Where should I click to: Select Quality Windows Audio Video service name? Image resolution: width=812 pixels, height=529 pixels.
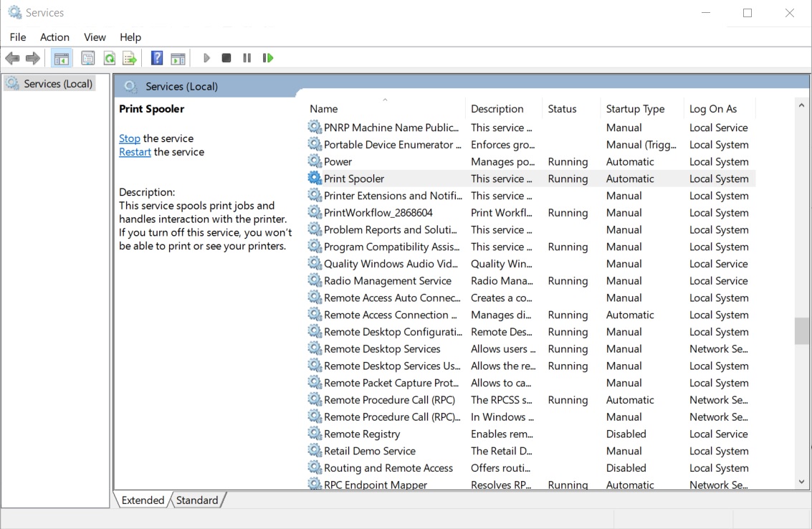pyautogui.click(x=391, y=264)
